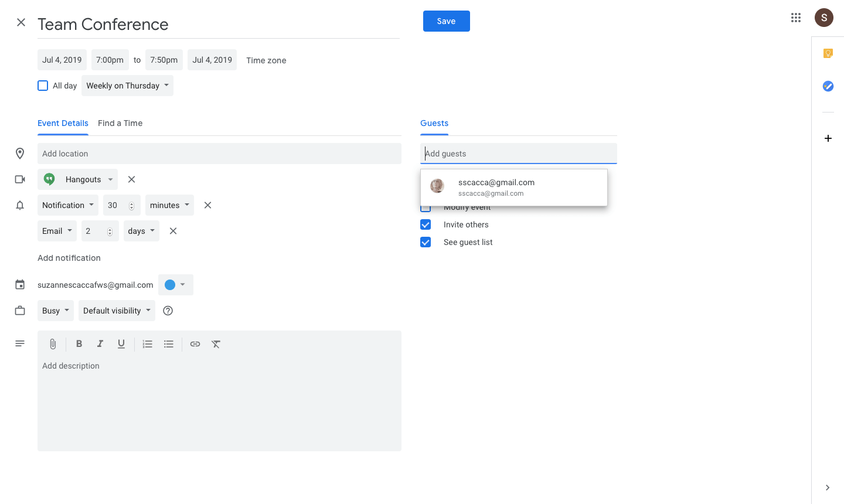Remove the Hangouts conferencing

tap(132, 179)
